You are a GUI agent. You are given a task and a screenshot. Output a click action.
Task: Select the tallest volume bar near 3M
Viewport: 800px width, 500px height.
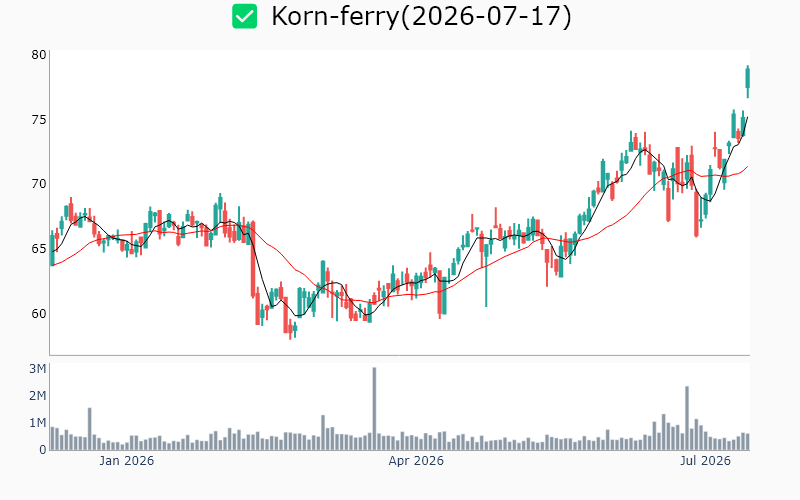tap(374, 409)
